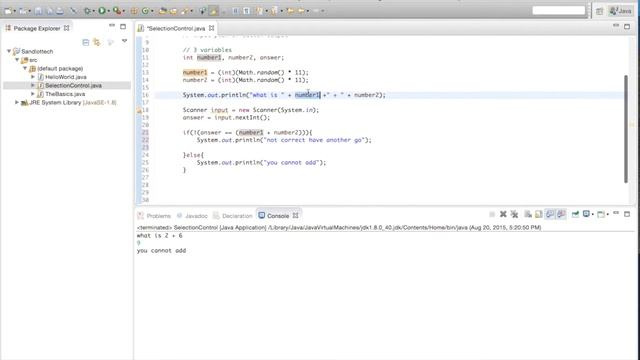Expand the TheBasics.java tree node

(33, 94)
